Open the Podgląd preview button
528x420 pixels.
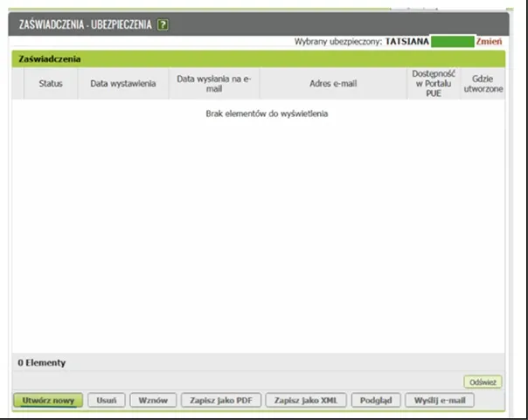[376, 400]
